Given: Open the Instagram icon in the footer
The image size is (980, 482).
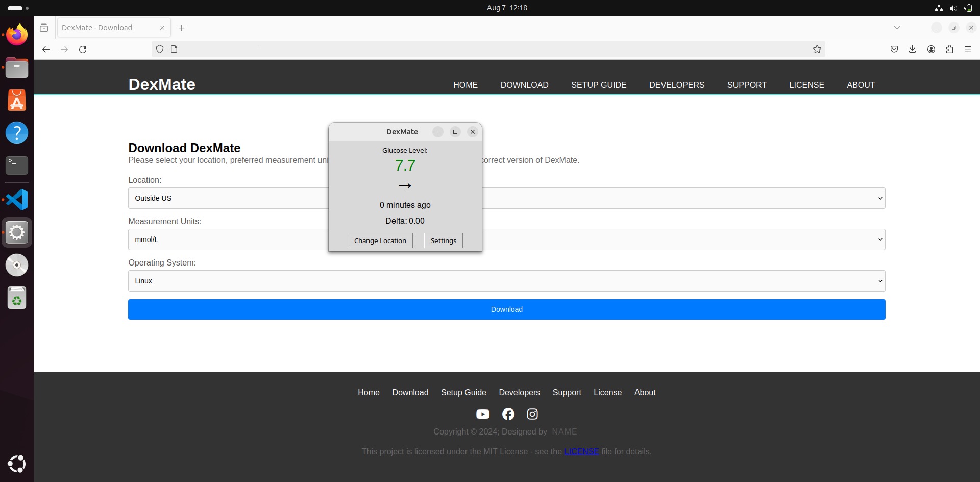Looking at the screenshot, I should 532,414.
